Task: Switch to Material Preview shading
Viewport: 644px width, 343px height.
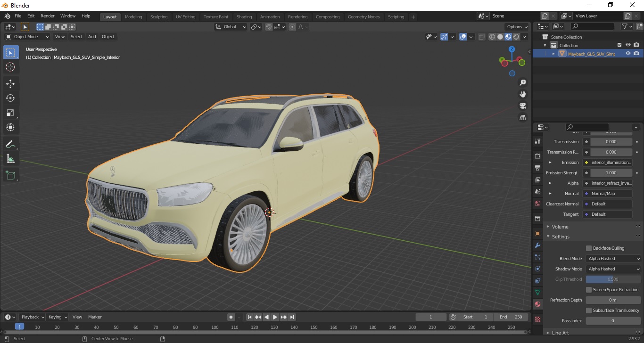Action: pyautogui.click(x=508, y=37)
